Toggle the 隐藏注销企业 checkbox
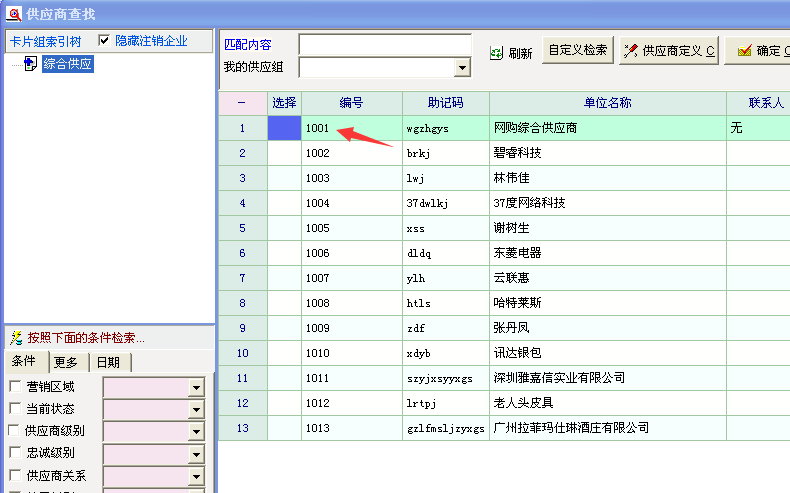The width and height of the screenshot is (790, 493). pos(104,41)
